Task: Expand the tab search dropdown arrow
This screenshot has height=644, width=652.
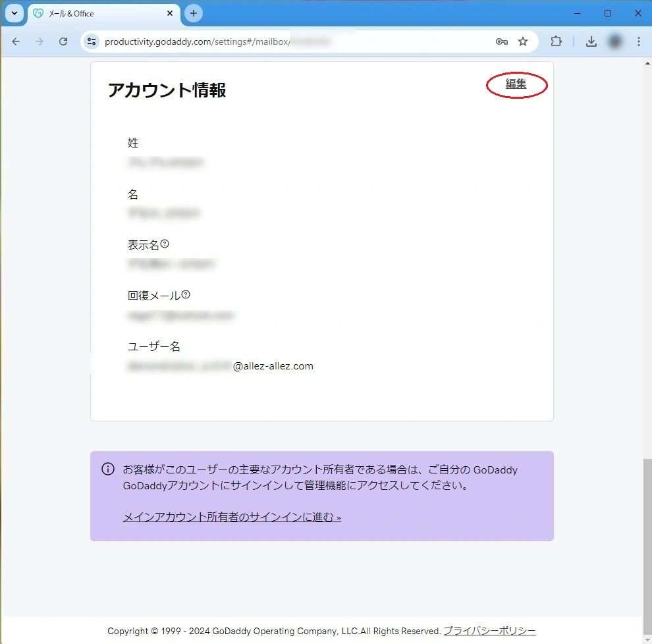Action: click(x=14, y=13)
